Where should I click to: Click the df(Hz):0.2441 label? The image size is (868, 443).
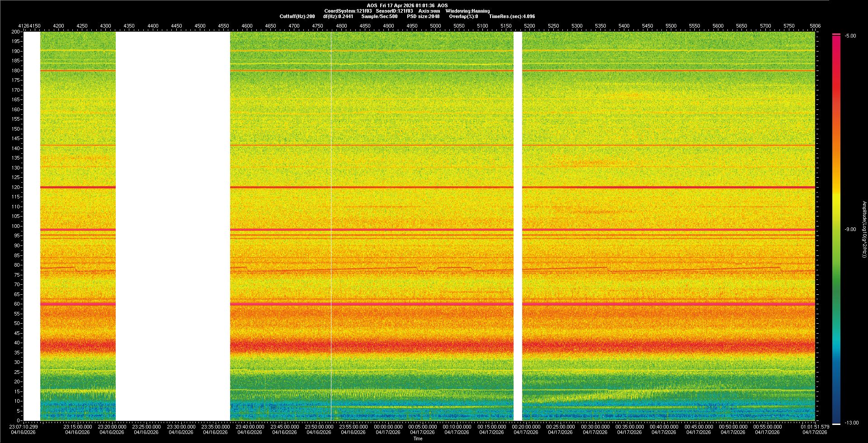coord(338,16)
